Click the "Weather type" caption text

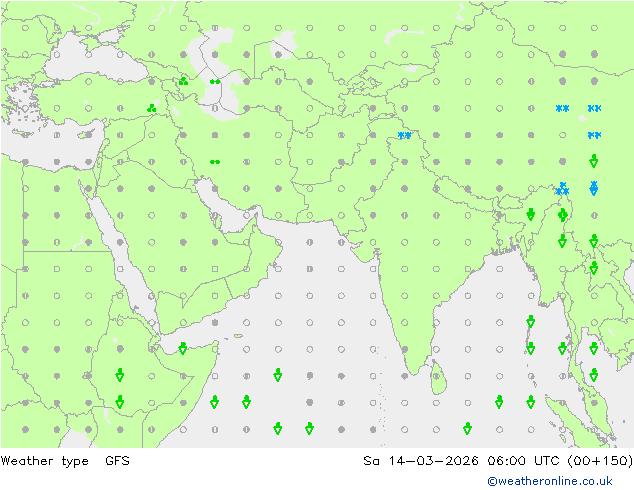[44, 461]
